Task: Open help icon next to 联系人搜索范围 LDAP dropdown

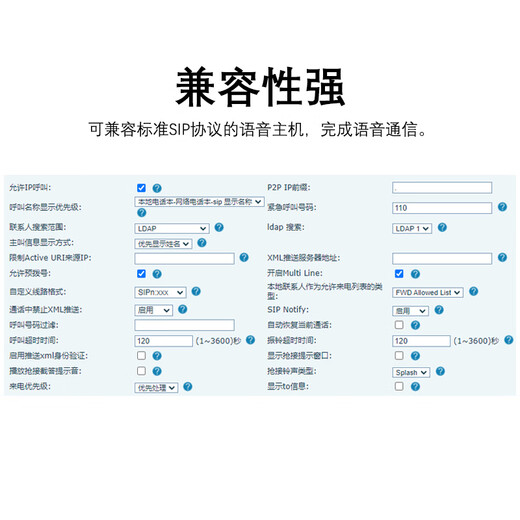Action: point(219,227)
